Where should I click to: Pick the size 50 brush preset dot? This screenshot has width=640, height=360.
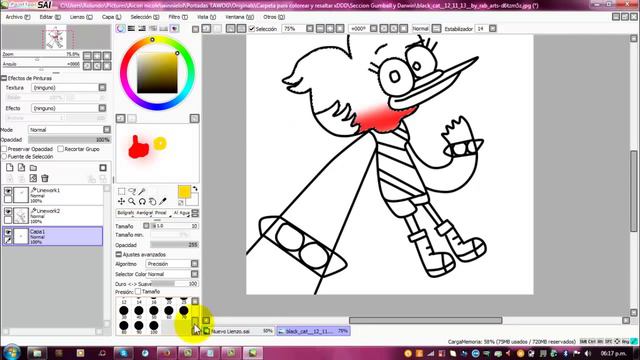tap(154, 311)
